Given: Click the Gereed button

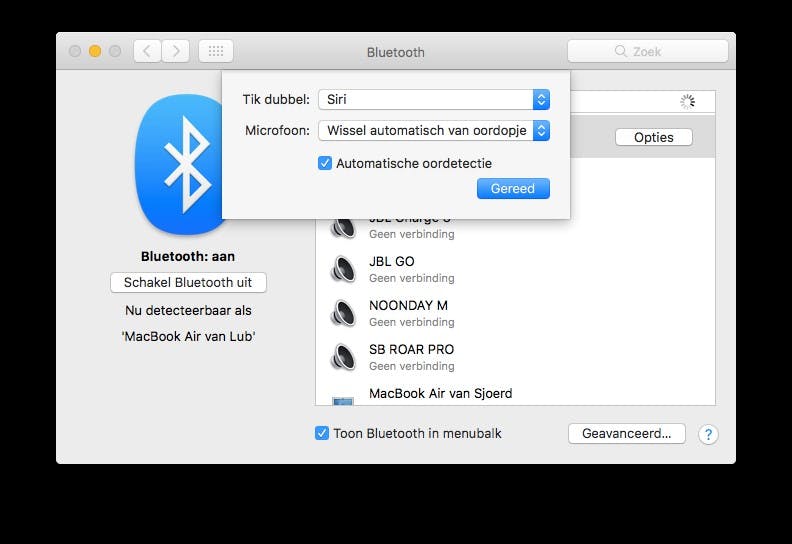Looking at the screenshot, I should point(513,188).
